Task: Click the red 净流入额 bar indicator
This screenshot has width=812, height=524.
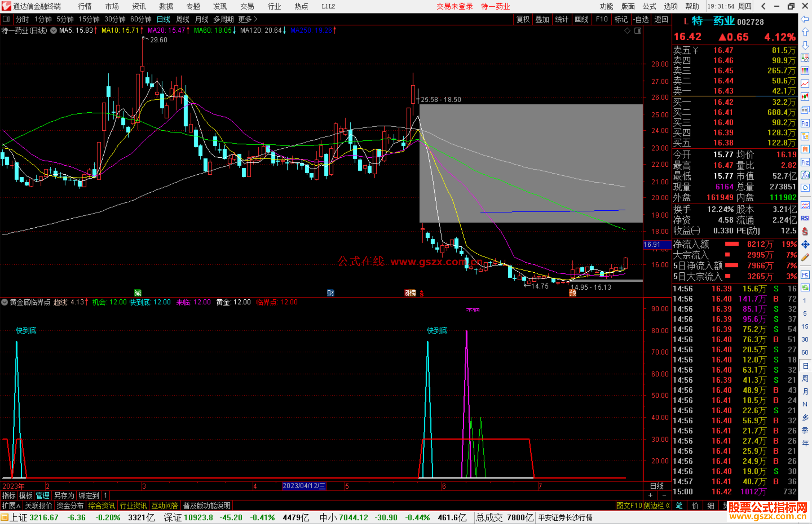Action: point(732,244)
